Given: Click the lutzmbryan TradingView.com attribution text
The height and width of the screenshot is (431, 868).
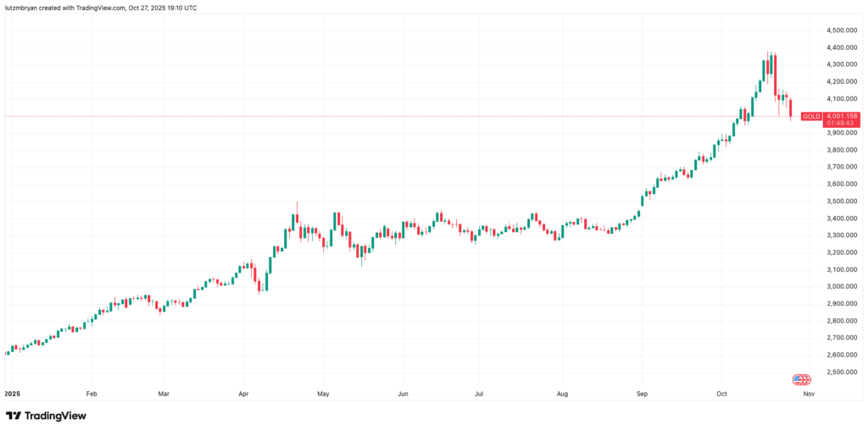Looking at the screenshot, I should [102, 8].
